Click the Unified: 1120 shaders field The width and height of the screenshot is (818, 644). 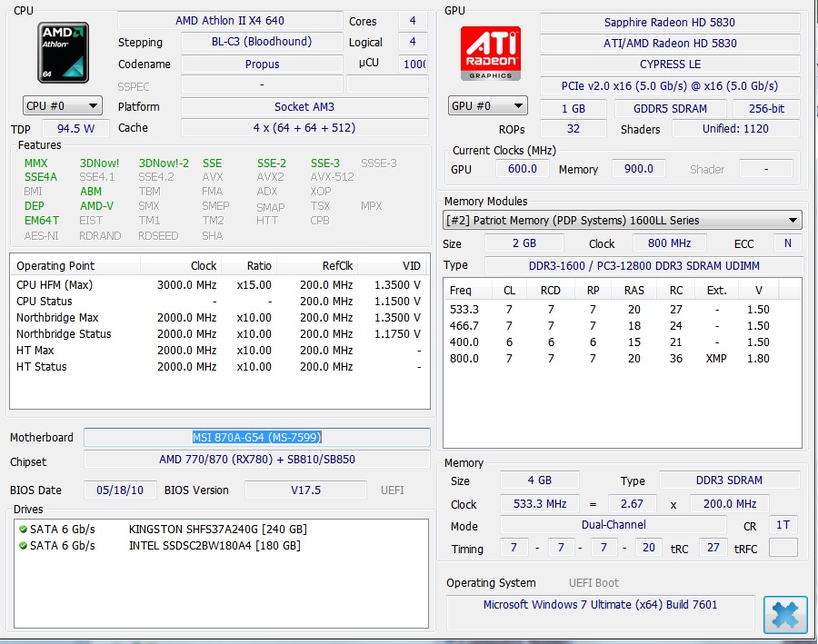tap(735, 129)
